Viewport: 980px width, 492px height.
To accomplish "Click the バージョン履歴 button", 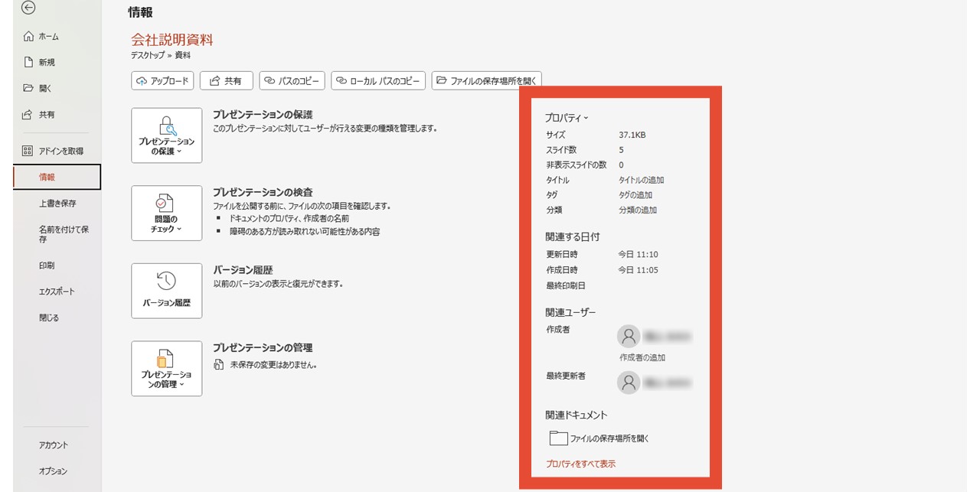I will pyautogui.click(x=167, y=291).
